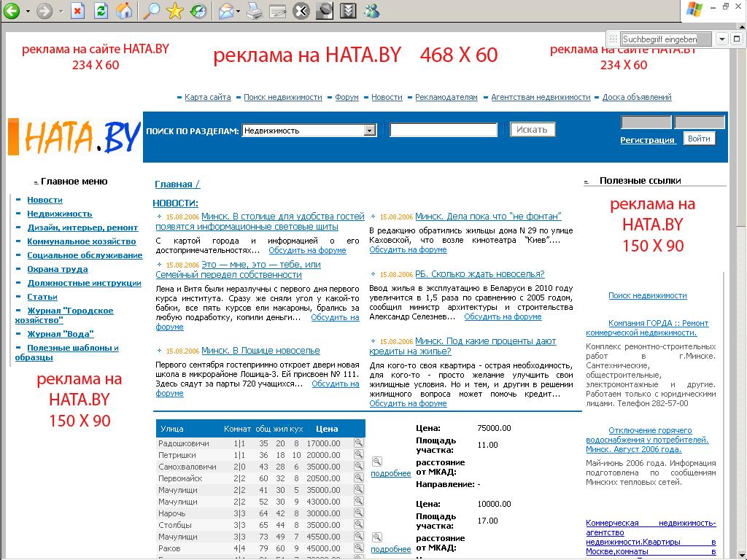Open the Mail envelope dropdown arrow

(x=239, y=12)
